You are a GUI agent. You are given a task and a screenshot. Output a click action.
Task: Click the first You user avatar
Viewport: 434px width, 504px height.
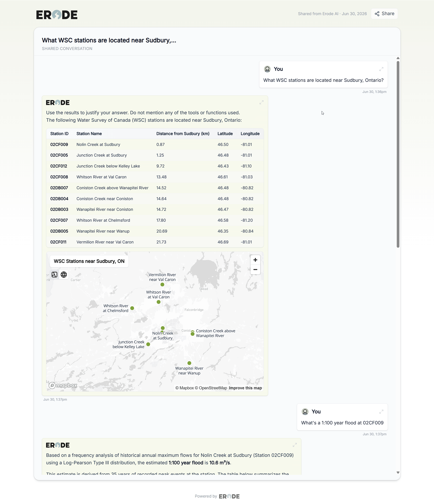[x=267, y=69]
